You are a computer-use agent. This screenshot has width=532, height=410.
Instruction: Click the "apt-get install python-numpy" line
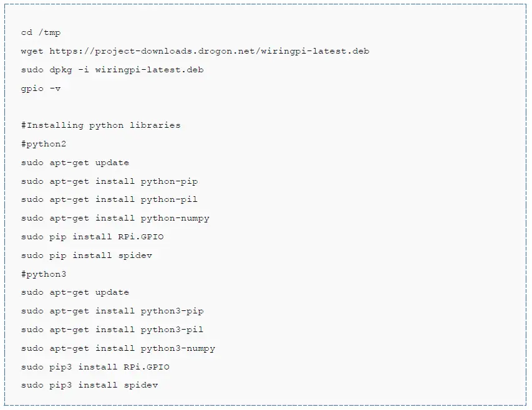(x=115, y=218)
